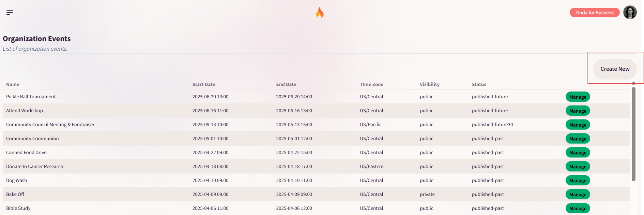Manage the Pickle Ball Tournament event
Screen dimensions: 644x215
click(x=578, y=97)
